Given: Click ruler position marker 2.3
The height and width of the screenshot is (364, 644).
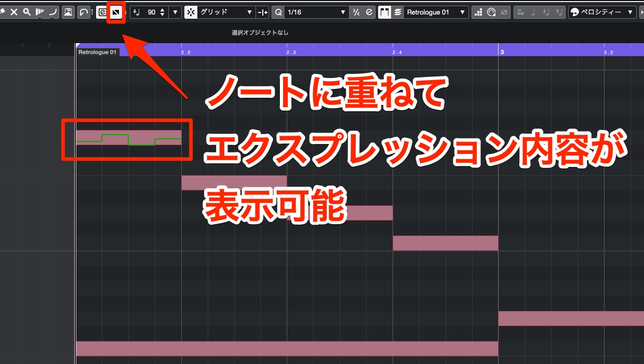Looking at the screenshot, I should 291,53.
